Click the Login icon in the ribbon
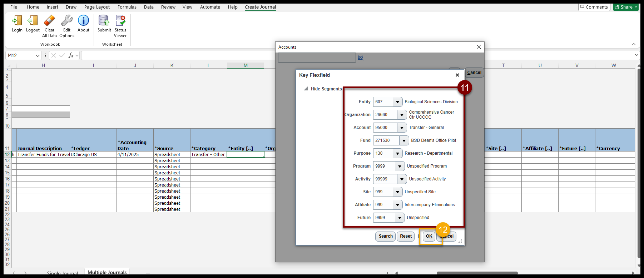This screenshot has width=644, height=278. pyautogui.click(x=17, y=21)
